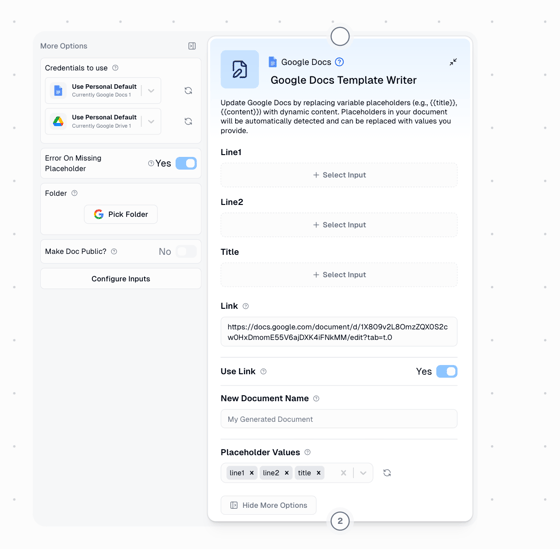Minimize the node with collapse arrows
Screen dimensions: 560x549
click(453, 62)
